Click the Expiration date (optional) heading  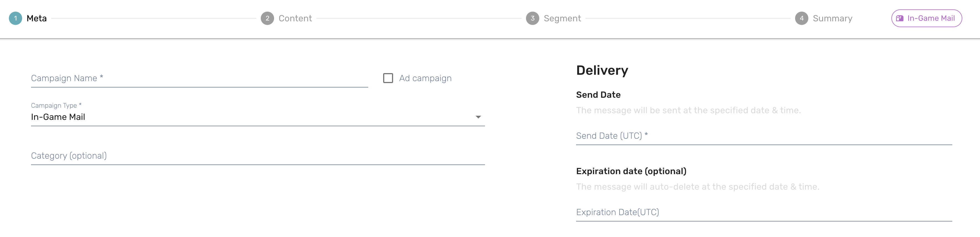[631, 171]
